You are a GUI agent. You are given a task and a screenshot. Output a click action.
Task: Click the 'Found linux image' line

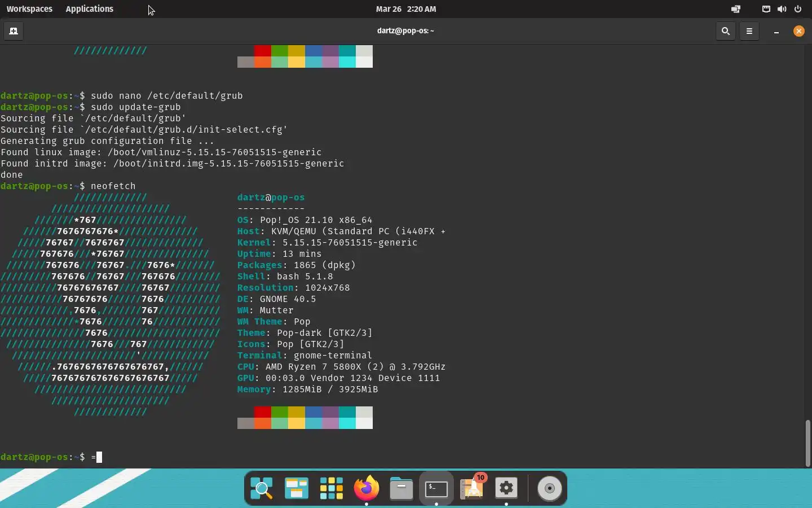161,152
